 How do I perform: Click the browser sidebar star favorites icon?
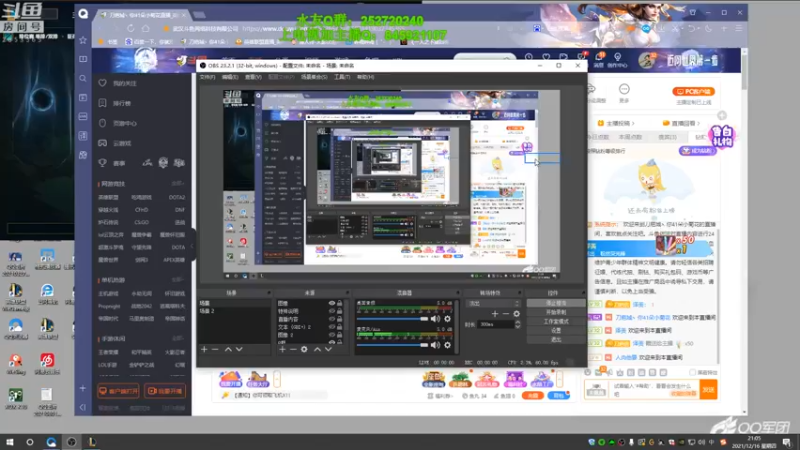tap(83, 40)
